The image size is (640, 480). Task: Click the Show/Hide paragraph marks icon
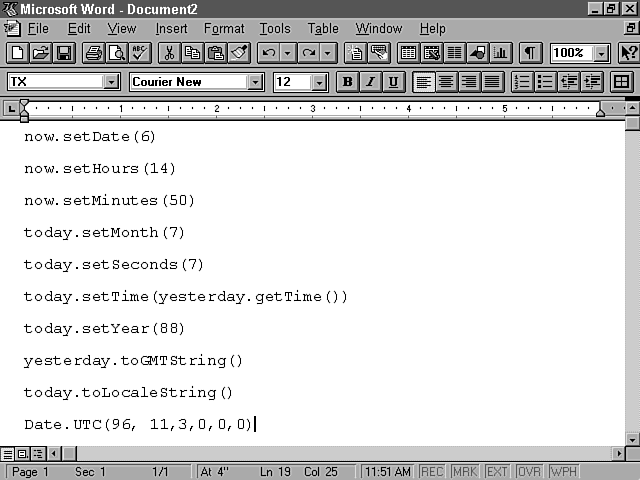click(x=531, y=53)
